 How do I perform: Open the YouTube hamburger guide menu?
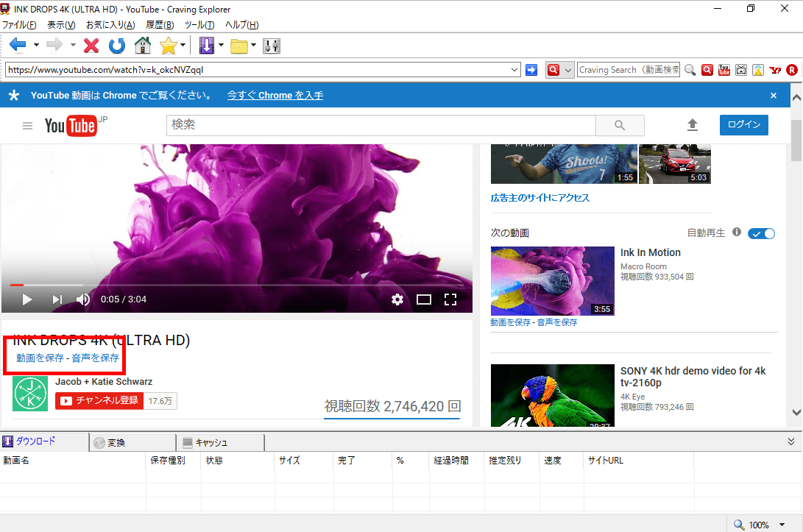(x=28, y=126)
